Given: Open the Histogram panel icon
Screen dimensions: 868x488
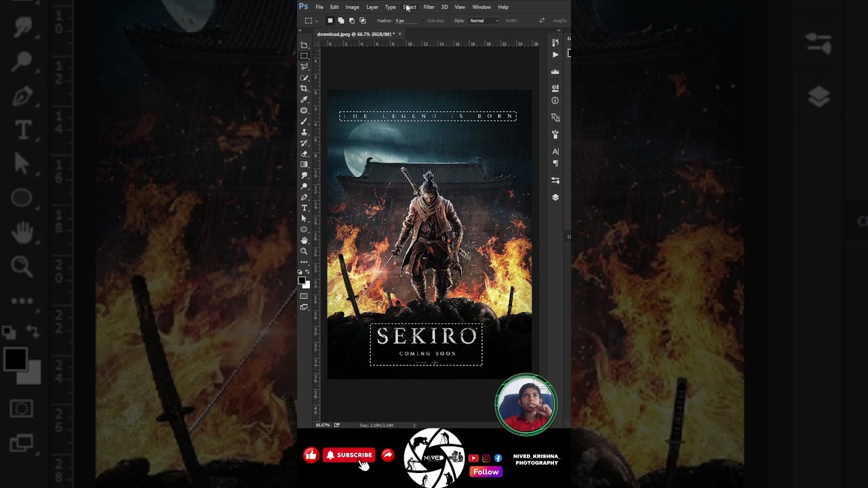Looking at the screenshot, I should (555, 71).
